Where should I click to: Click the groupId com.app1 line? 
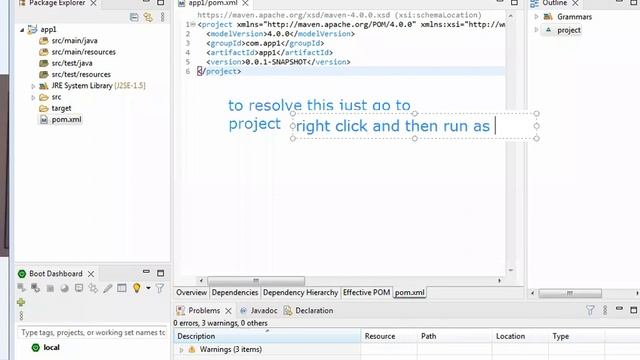point(265,43)
